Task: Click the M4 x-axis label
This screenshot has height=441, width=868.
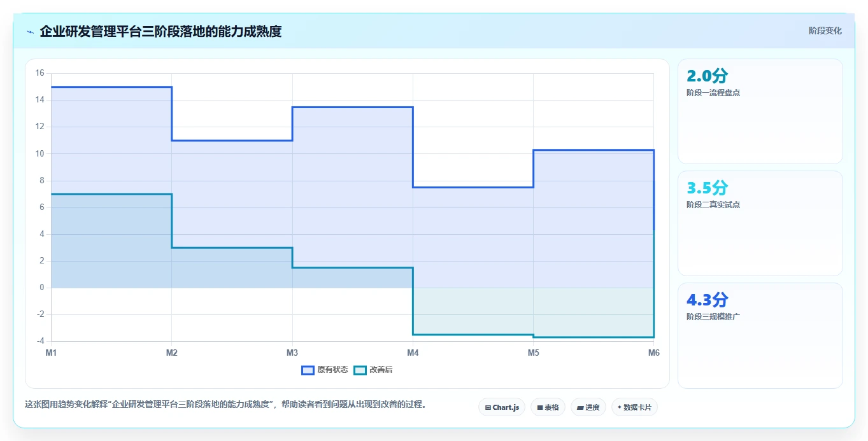Action: [x=413, y=352]
